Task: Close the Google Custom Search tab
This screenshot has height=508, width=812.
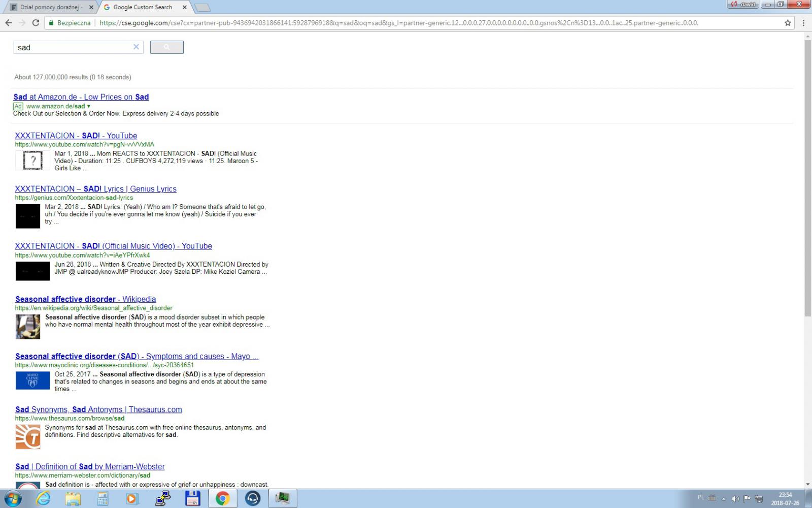Action: pos(184,8)
